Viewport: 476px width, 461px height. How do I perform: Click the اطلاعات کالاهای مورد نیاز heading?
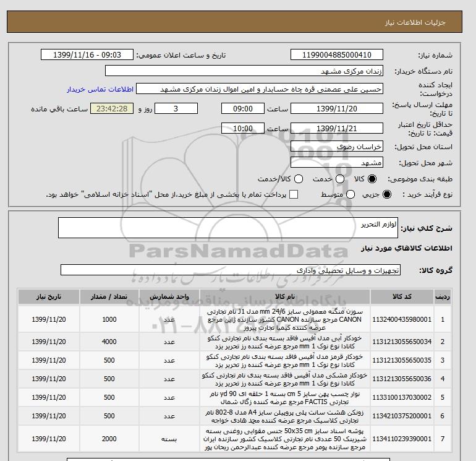[x=407, y=248]
